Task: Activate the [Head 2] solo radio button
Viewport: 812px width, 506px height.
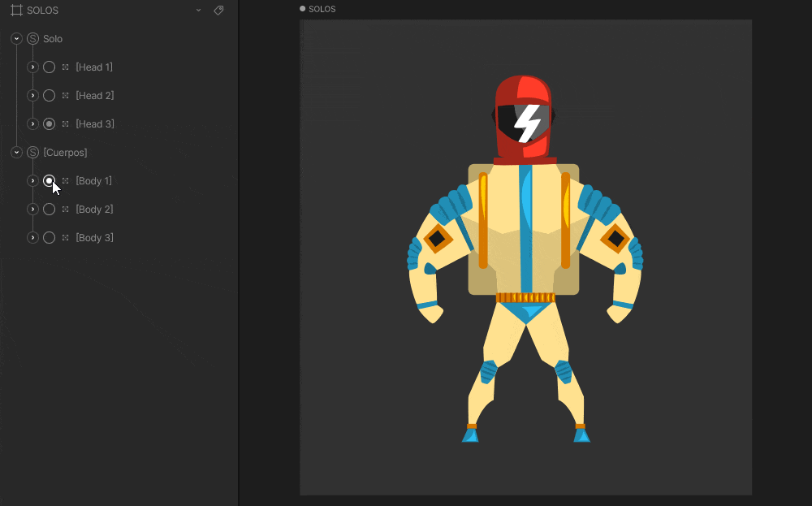Action: [50, 95]
